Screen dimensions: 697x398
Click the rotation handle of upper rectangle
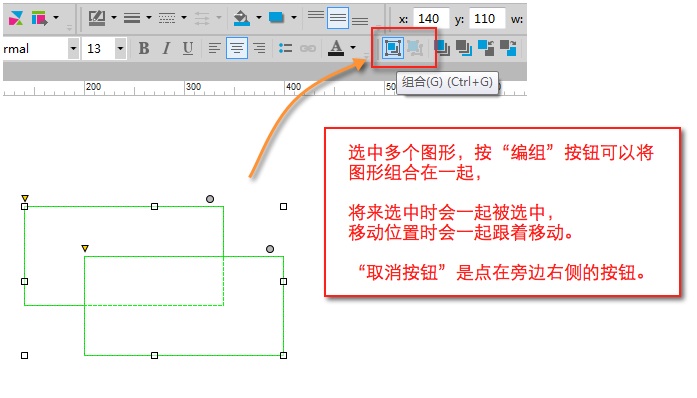coord(210,199)
